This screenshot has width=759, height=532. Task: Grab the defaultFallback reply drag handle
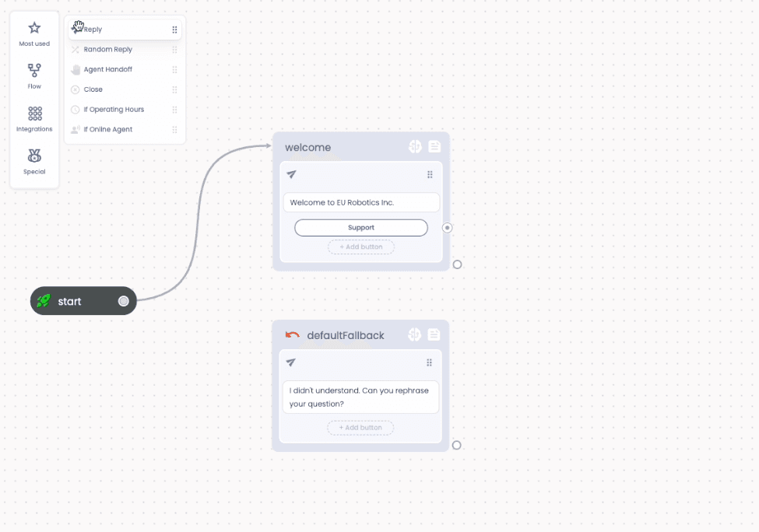[430, 362]
